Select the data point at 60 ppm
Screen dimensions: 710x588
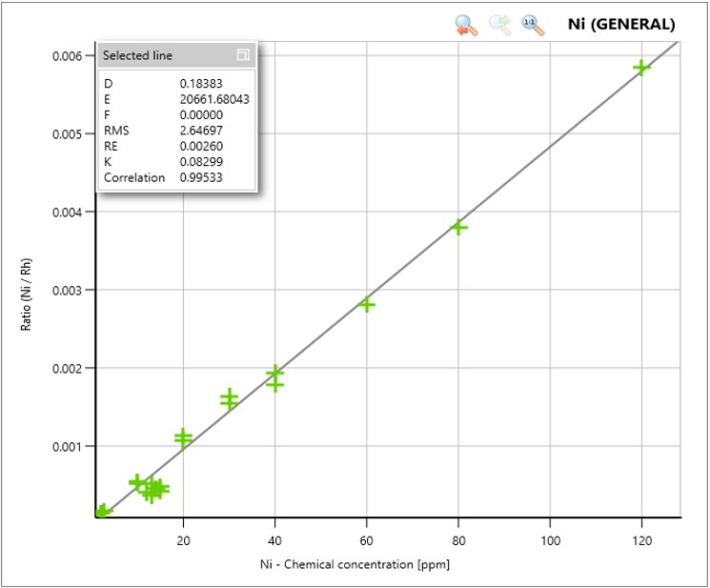[x=367, y=304]
